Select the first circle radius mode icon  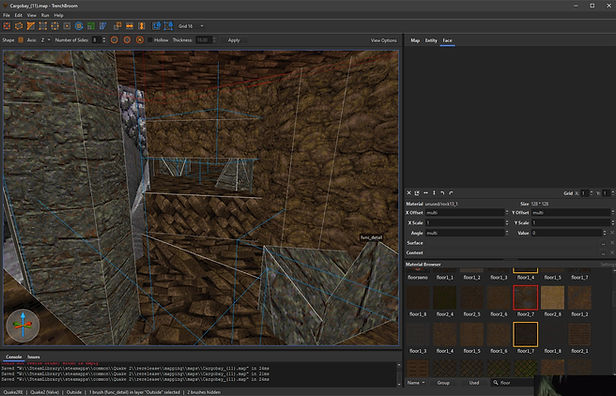click(114, 40)
